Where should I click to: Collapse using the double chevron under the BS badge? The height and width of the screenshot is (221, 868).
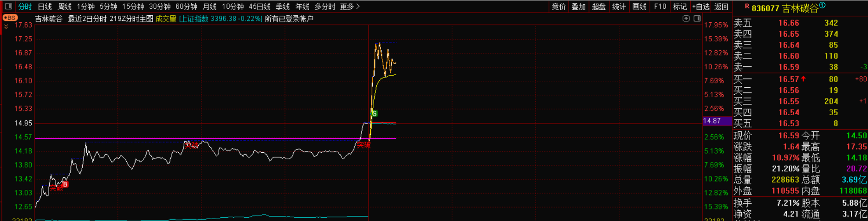tap(6, 27)
